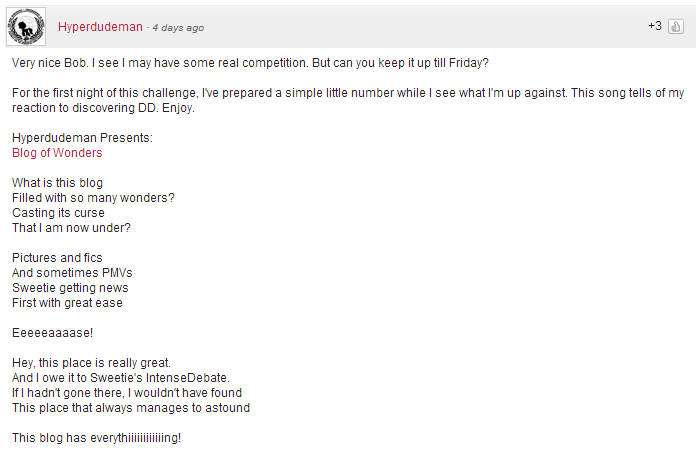Click the "Hyperdudeman Presents:" line
This screenshot has width=696, height=453.
(x=82, y=138)
